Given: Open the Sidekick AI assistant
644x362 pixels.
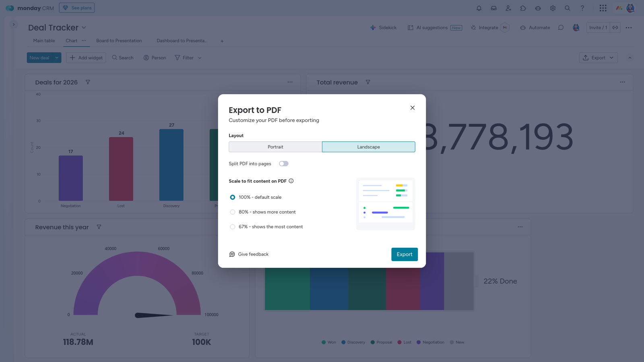Looking at the screenshot, I should click(x=383, y=27).
